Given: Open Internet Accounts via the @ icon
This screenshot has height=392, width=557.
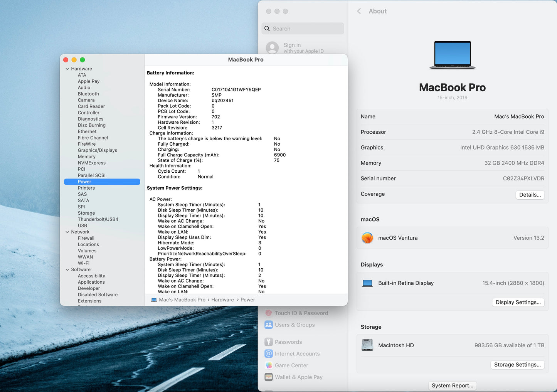Looking at the screenshot, I should point(269,353).
